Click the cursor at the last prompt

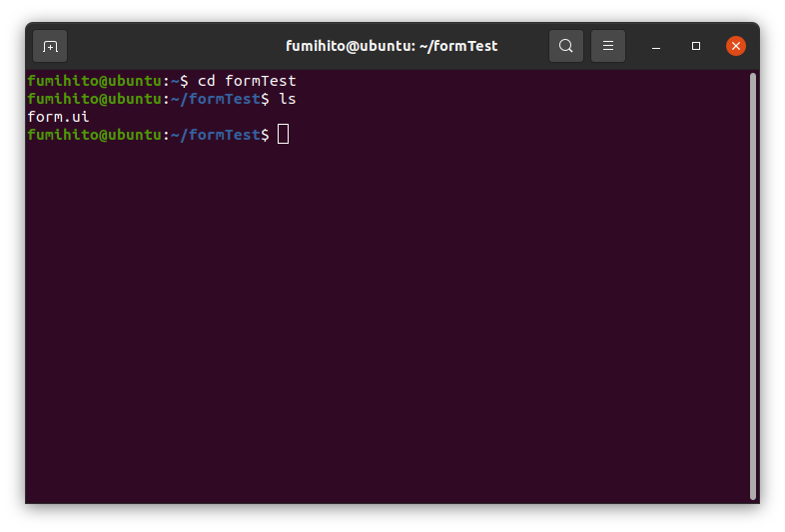pyautogui.click(x=283, y=135)
